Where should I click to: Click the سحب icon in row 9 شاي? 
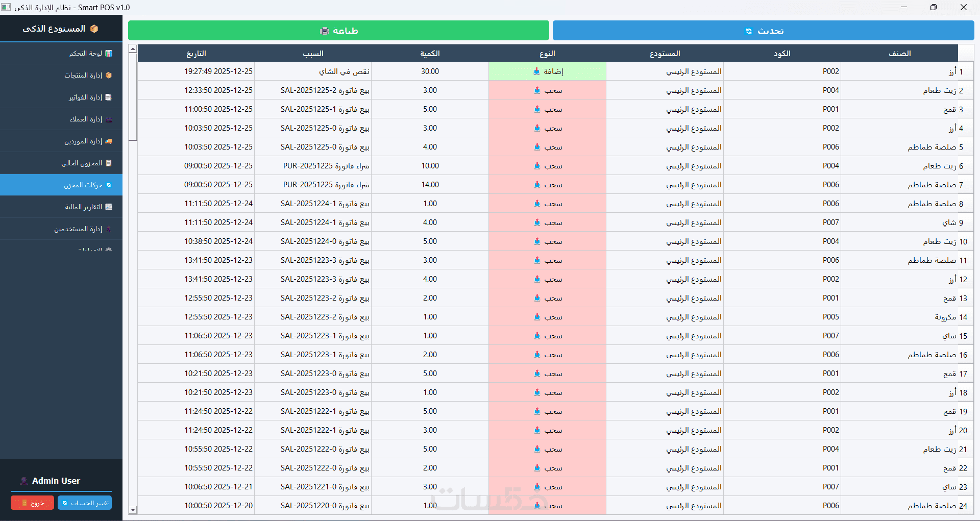pos(537,222)
